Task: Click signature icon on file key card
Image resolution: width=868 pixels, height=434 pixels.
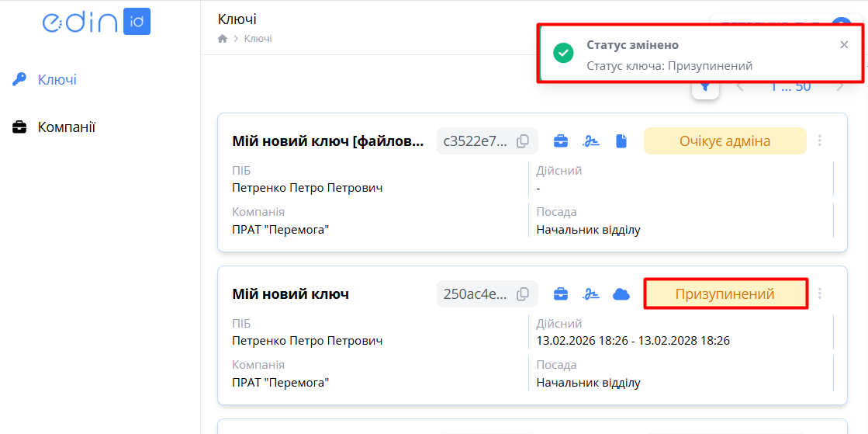Action: pyautogui.click(x=591, y=141)
